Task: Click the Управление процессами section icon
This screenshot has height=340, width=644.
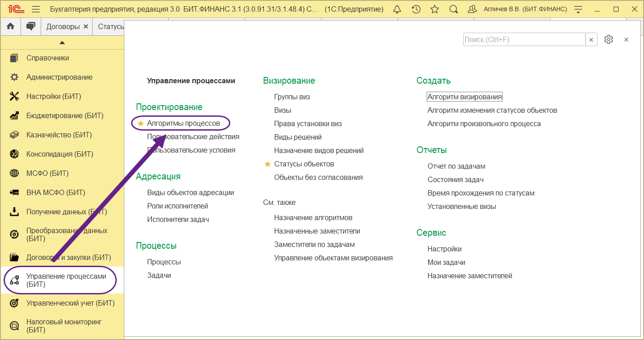Action: coord(14,280)
